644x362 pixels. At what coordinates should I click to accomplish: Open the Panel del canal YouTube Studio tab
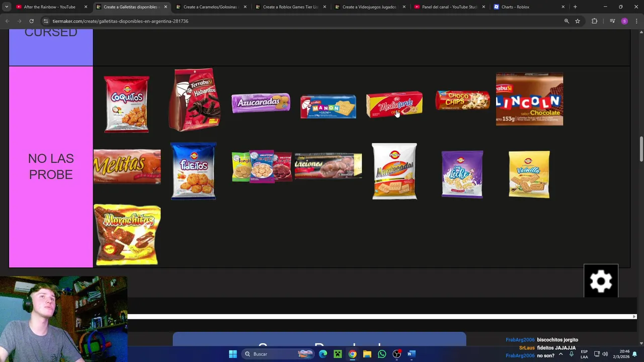click(x=449, y=7)
